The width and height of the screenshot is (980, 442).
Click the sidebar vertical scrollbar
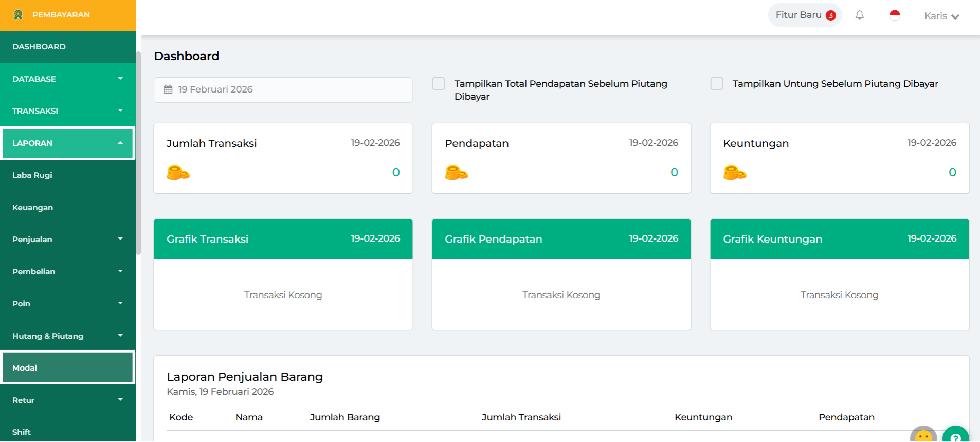pos(138,154)
